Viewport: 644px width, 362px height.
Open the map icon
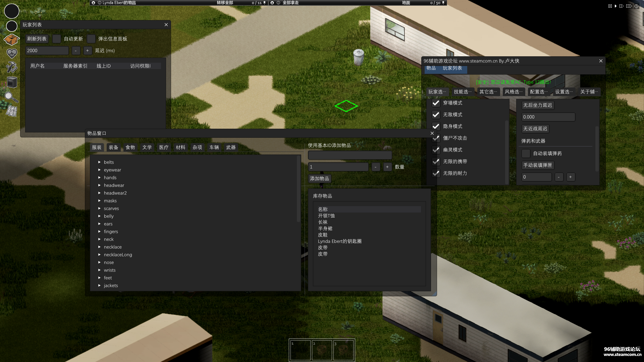(12, 111)
